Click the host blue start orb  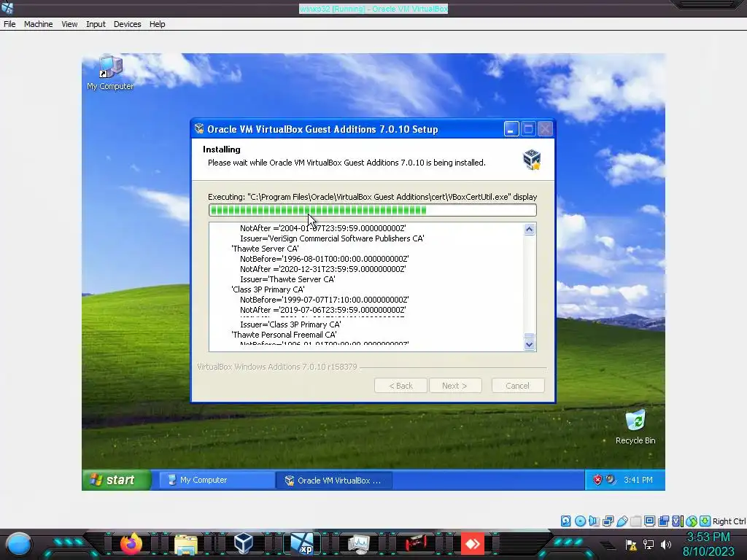(x=18, y=544)
